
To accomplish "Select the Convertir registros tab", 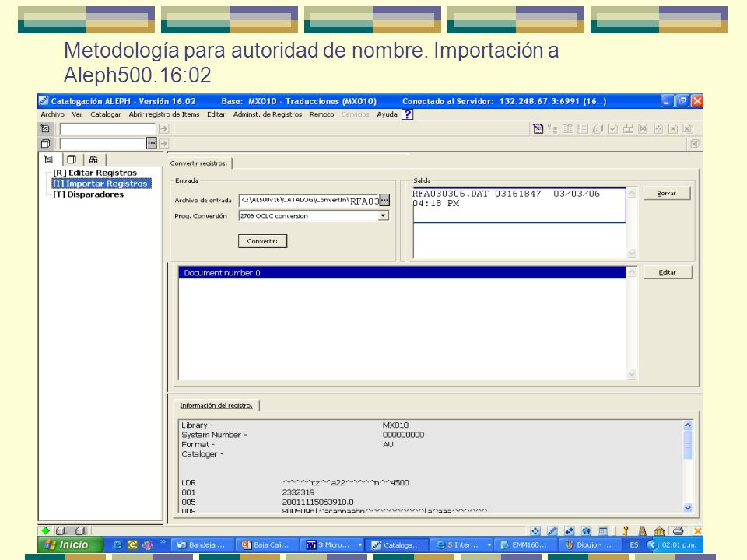I will (198, 163).
